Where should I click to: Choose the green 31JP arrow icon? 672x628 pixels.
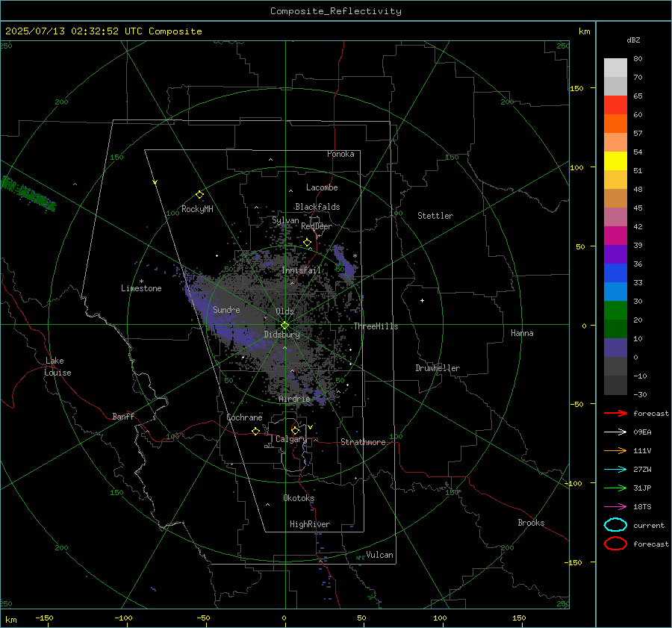pos(615,488)
